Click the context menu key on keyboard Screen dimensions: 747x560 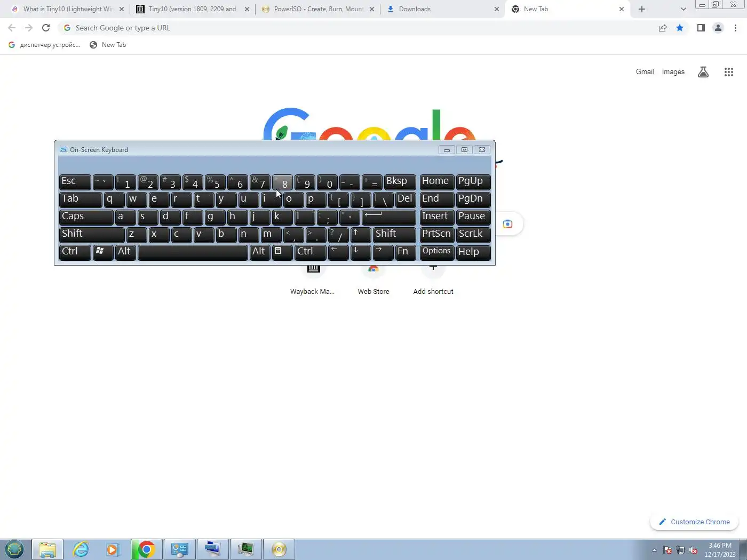[x=282, y=252]
